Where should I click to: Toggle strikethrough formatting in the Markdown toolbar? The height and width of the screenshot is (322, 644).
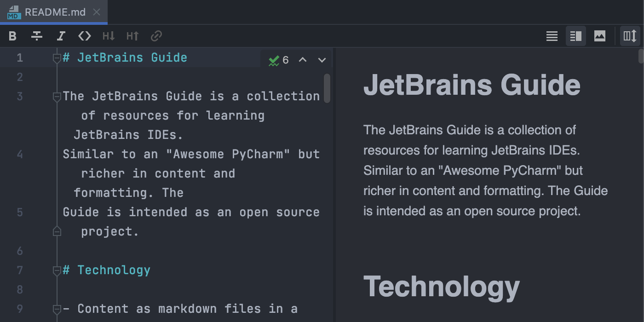37,36
